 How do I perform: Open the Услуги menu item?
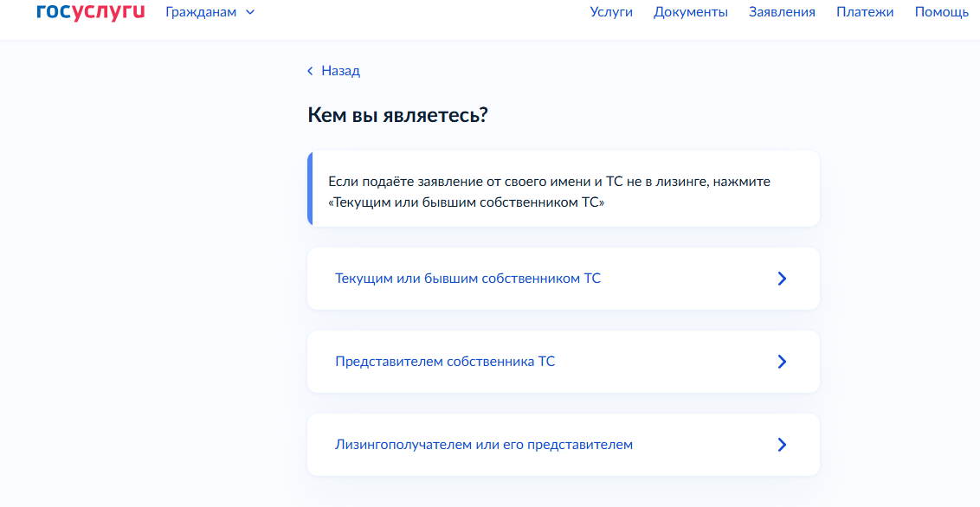coord(611,12)
